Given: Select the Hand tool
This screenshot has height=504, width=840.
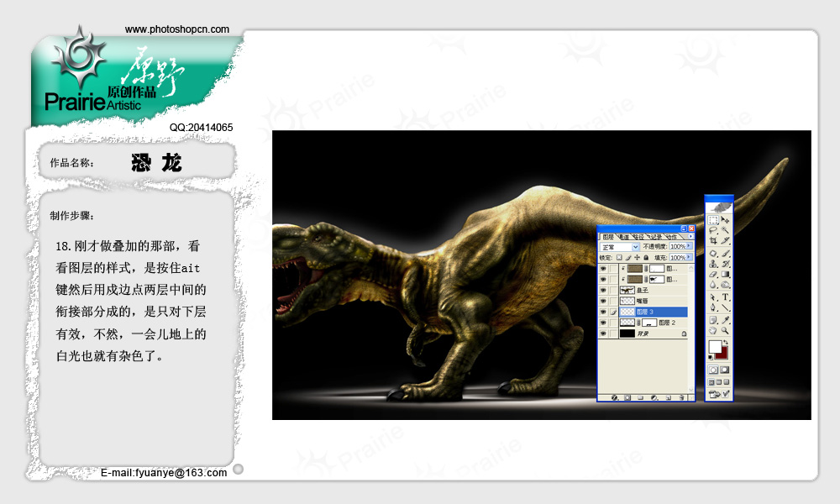Looking at the screenshot, I should click(x=713, y=331).
